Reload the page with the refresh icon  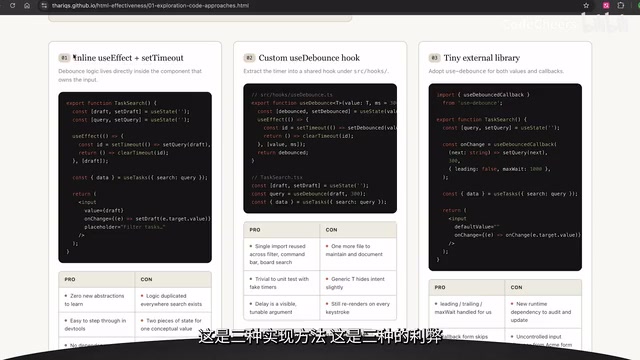click(13, 5)
